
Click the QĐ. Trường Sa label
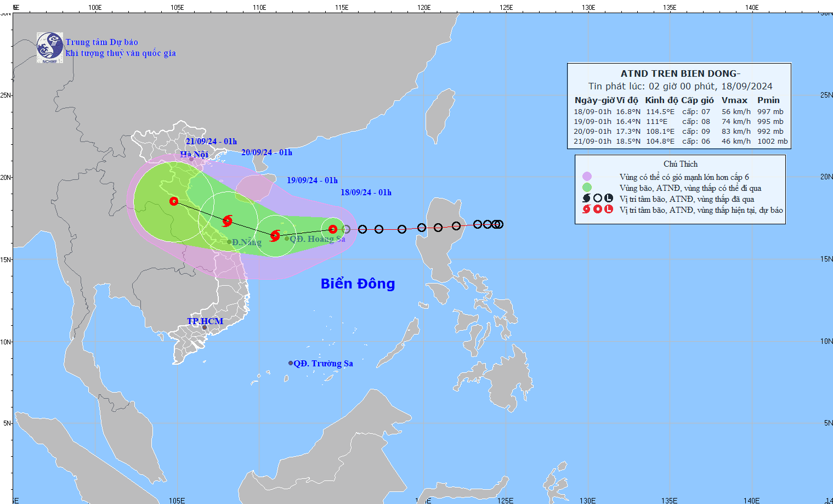[x=323, y=364]
